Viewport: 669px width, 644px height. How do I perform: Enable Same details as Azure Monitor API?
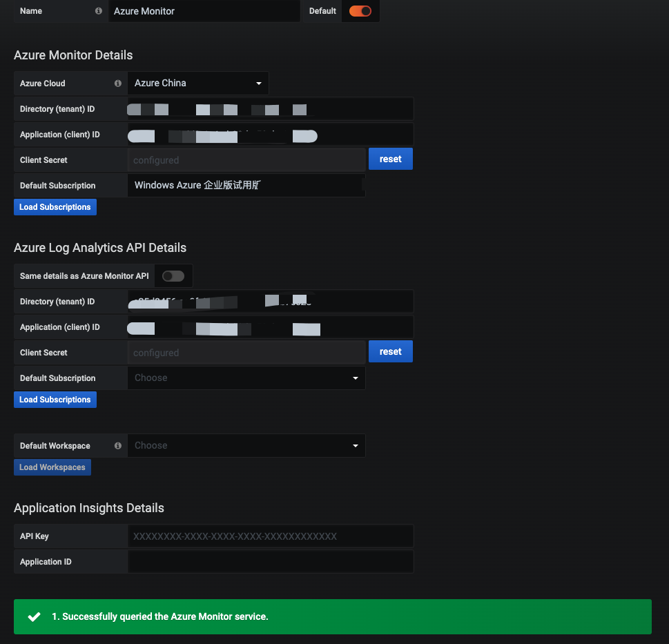click(173, 276)
